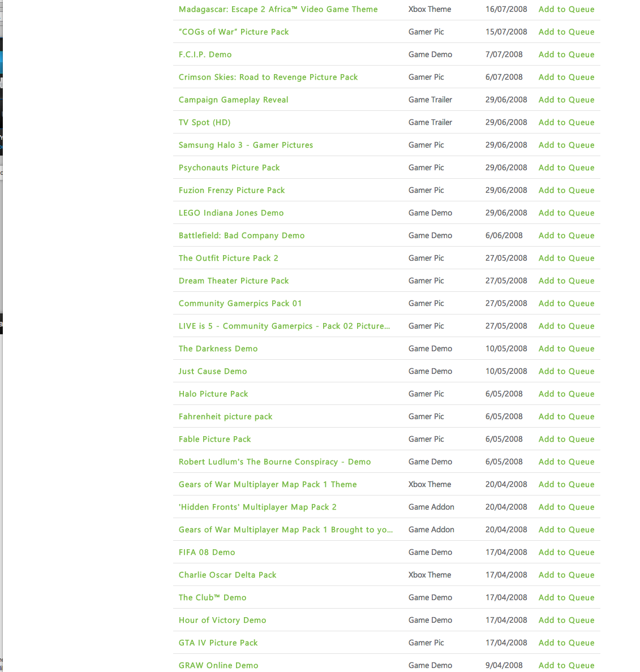This screenshot has width=640, height=672.
Task: Add Bourne Conspiracy Demo to queue
Action: 566,462
